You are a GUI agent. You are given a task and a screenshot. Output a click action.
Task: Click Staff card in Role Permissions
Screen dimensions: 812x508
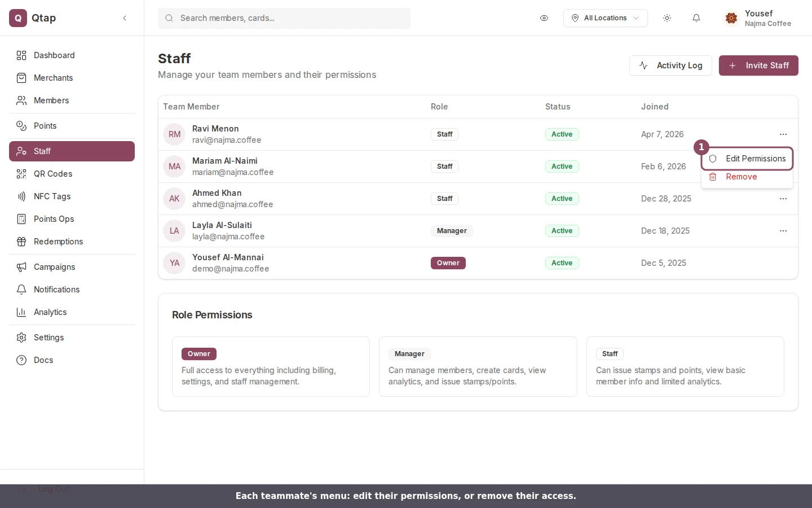685,367
